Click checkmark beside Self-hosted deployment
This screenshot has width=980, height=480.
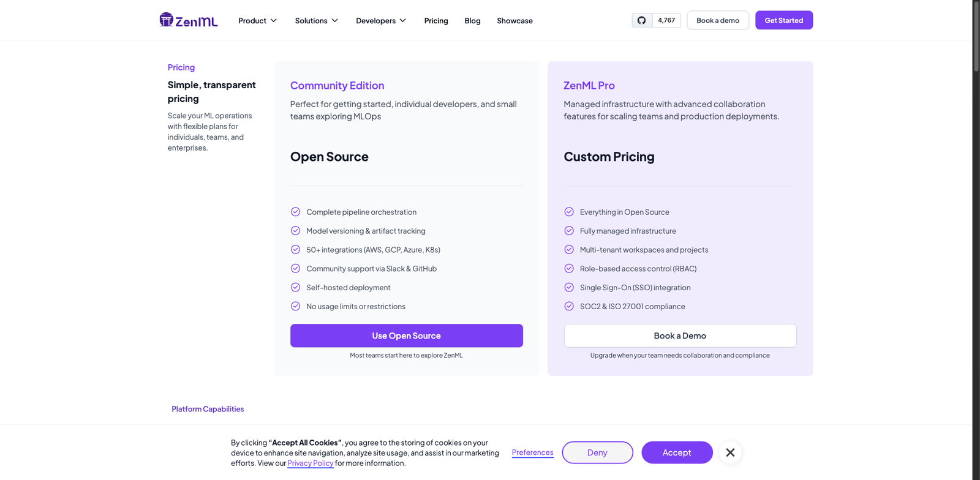point(295,287)
